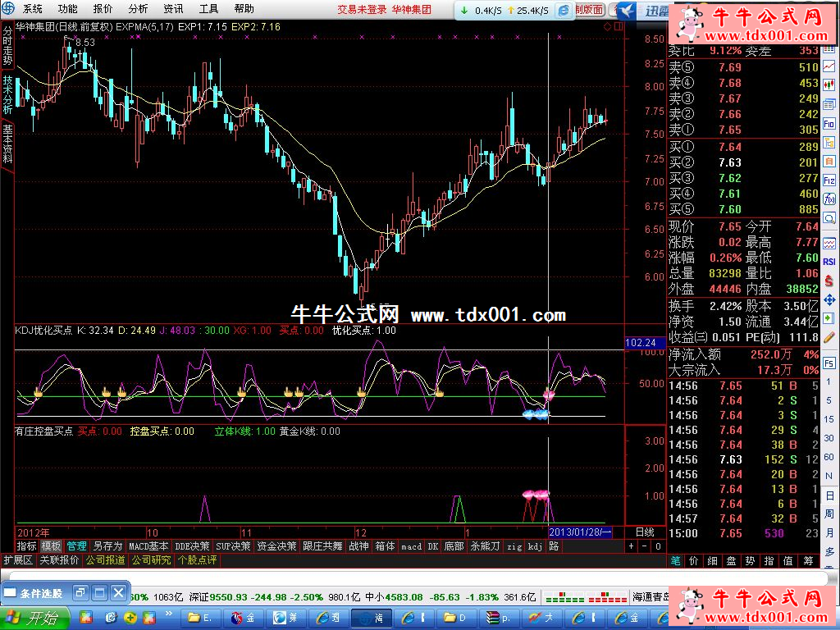Select the 跟庄共舞 template
The image size is (840, 630).
click(x=322, y=546)
